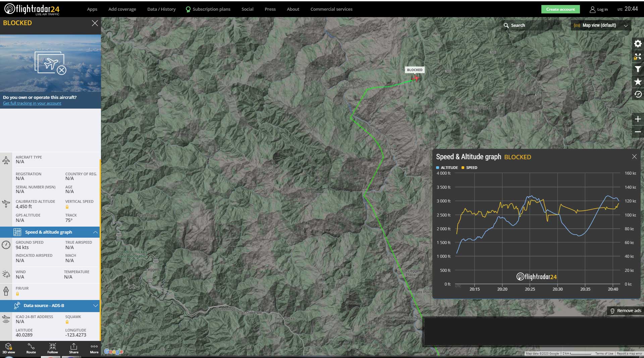644x358 pixels.
Task: Open Commercial services
Action: [x=331, y=9]
